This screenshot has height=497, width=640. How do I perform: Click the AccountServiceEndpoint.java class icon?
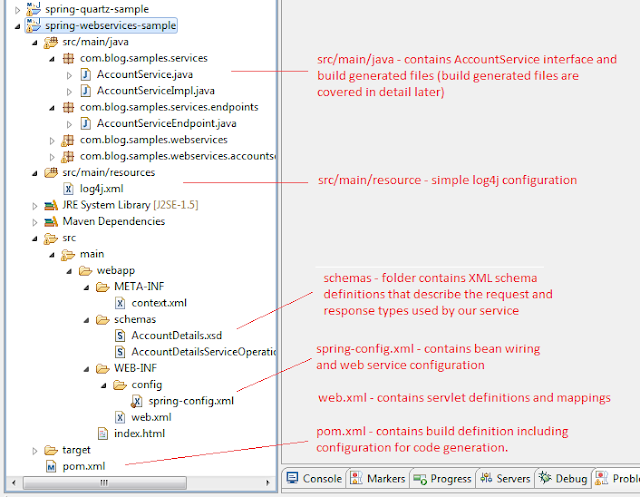pyautogui.click(x=85, y=123)
